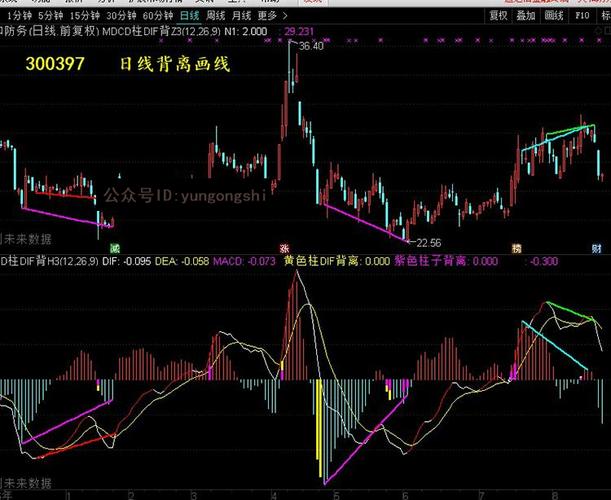Open the 画线 drawing tool
This screenshot has height=500, width=611.
(554, 16)
